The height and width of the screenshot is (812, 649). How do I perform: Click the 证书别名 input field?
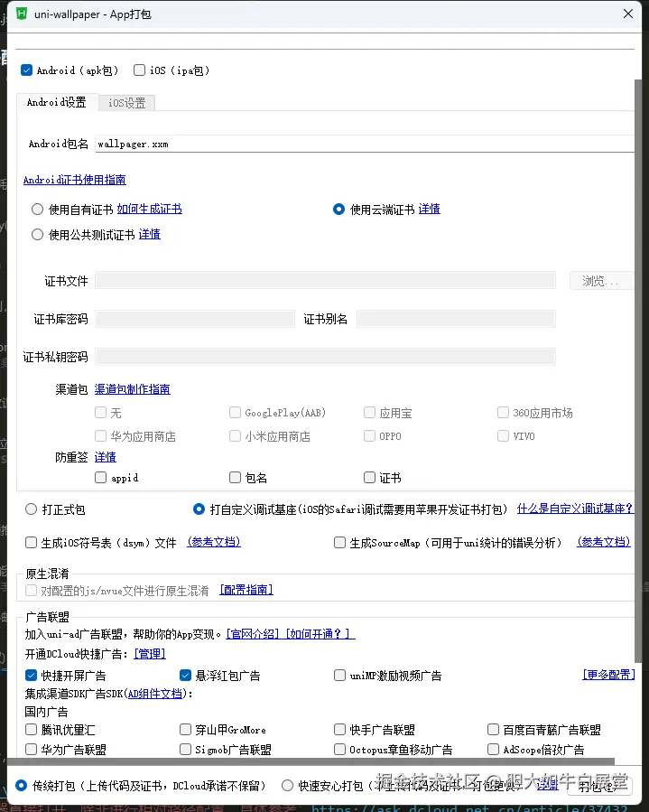(456, 319)
